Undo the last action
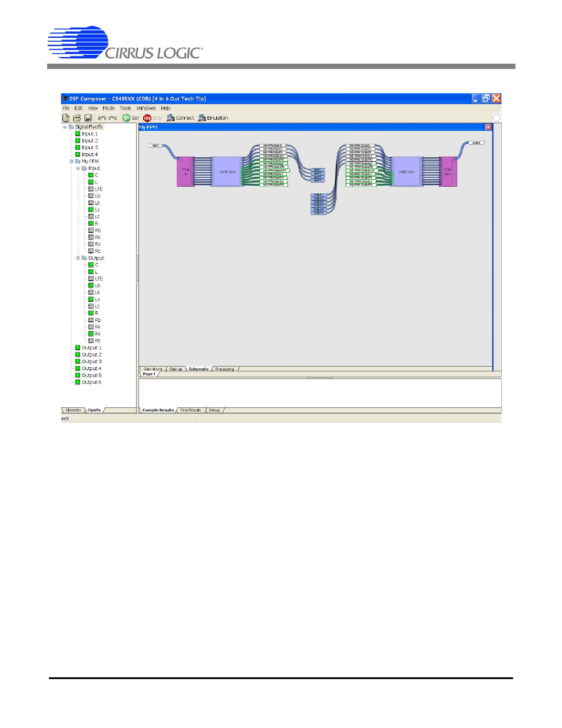Screen dimensions: 562x728 pyautogui.click(x=102, y=118)
